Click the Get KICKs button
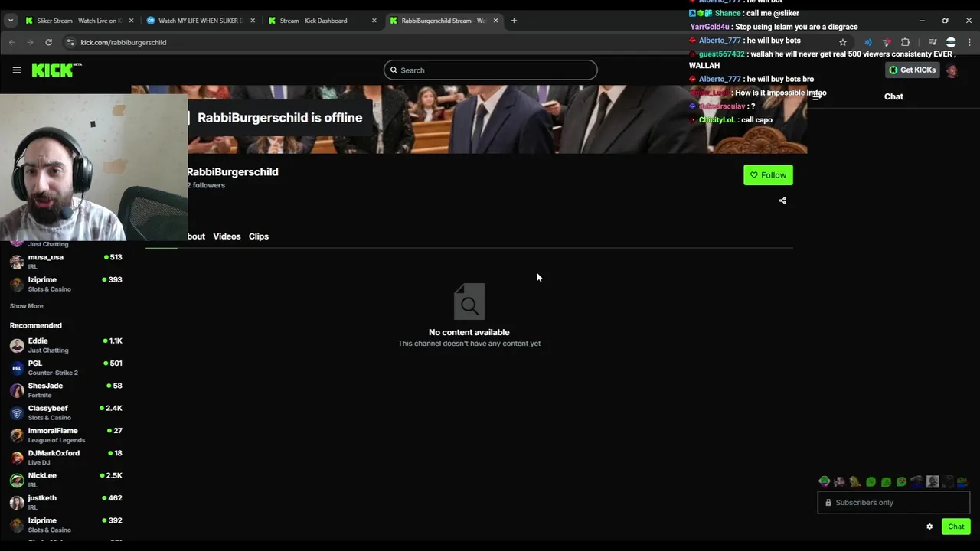The width and height of the screenshot is (980, 551). click(x=912, y=70)
